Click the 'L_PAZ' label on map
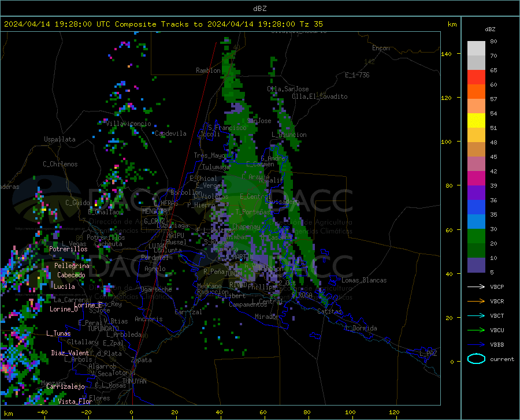Image resolution: width=520 pixels, height=420 pixels. 428,354
